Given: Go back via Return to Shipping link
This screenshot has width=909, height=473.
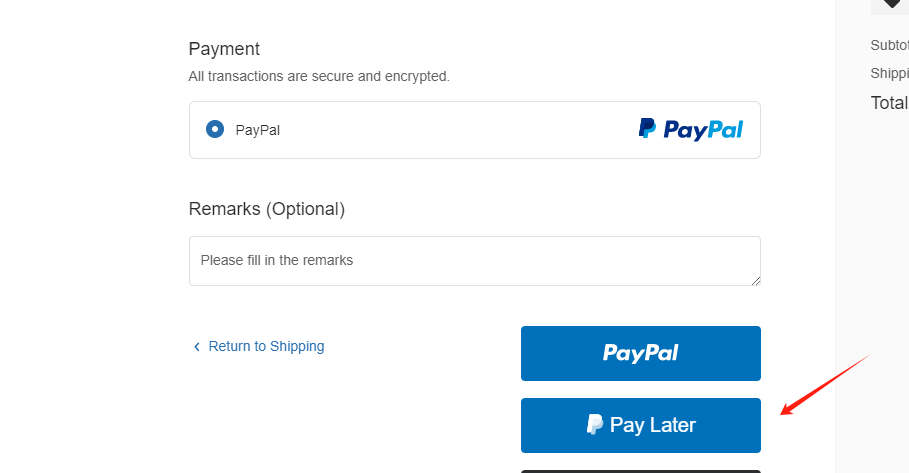Looking at the screenshot, I should (x=266, y=346).
